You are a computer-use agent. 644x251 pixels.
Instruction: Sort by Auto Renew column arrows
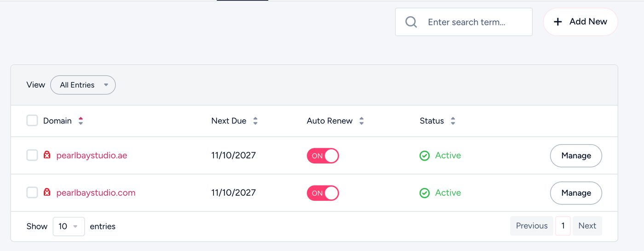pyautogui.click(x=362, y=121)
